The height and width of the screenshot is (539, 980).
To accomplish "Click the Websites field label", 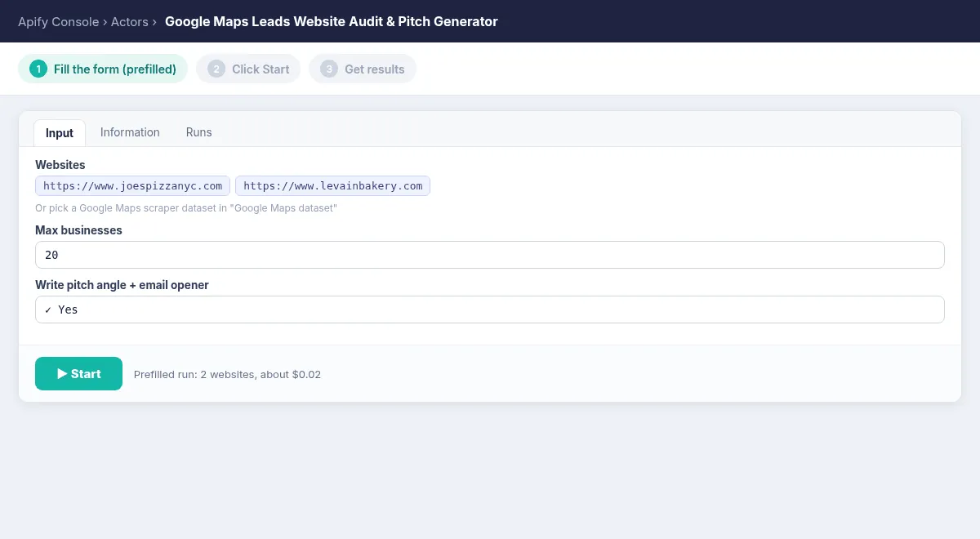I will point(60,165).
